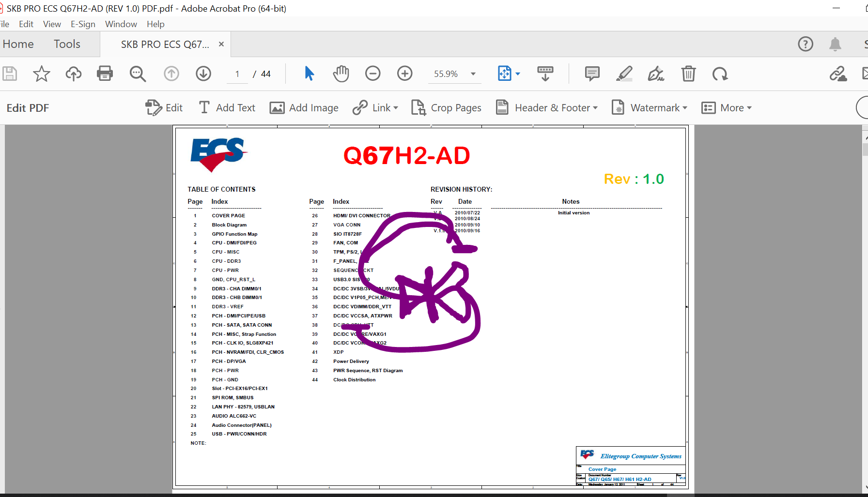This screenshot has height=497, width=868.
Task: Open the View menu
Action: 52,24
